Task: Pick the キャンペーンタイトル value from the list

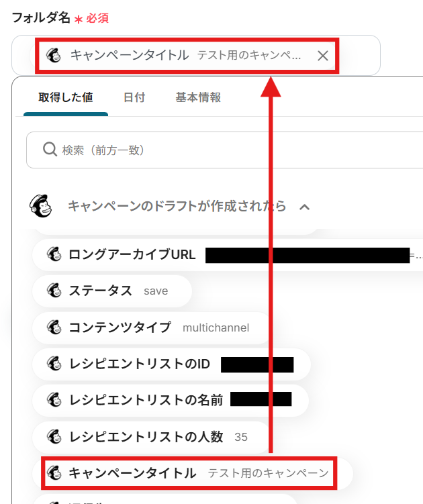Action: point(189,473)
